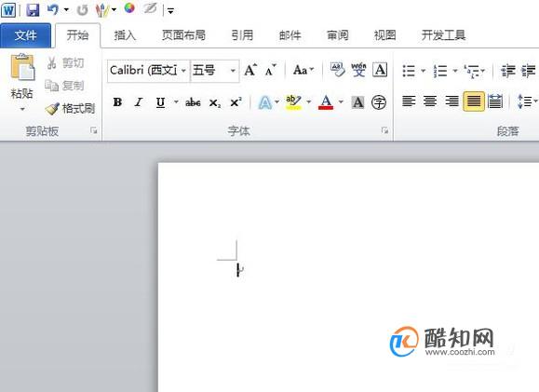
Task: Open highlight color dropdown arrow
Action: (x=308, y=101)
